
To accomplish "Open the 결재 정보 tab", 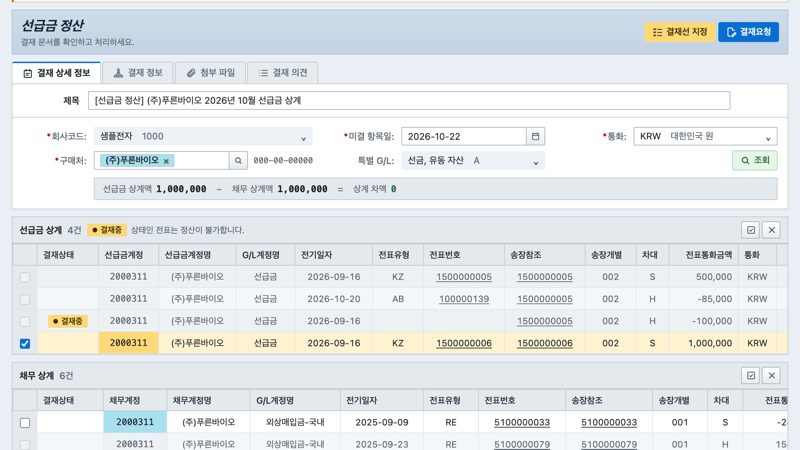I will tap(138, 73).
